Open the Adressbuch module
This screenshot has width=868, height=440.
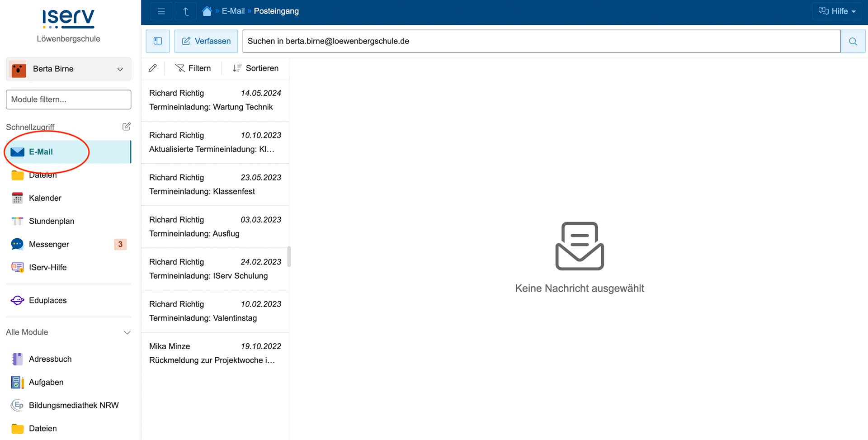(x=69, y=359)
